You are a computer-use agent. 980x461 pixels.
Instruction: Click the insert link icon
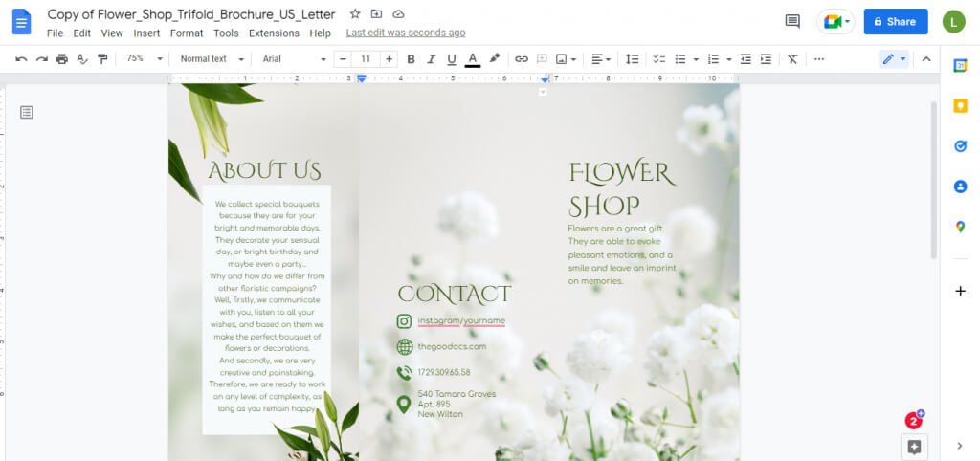point(522,59)
